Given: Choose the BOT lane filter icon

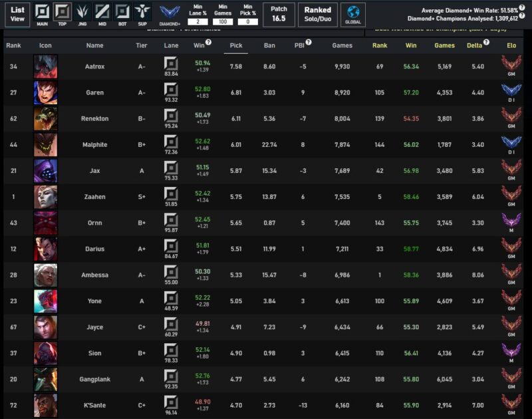Looking at the screenshot, I should [122, 13].
